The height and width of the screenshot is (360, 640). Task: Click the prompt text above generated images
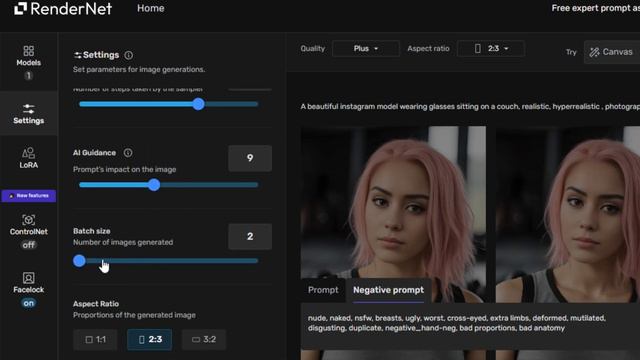pyautogui.click(x=470, y=107)
